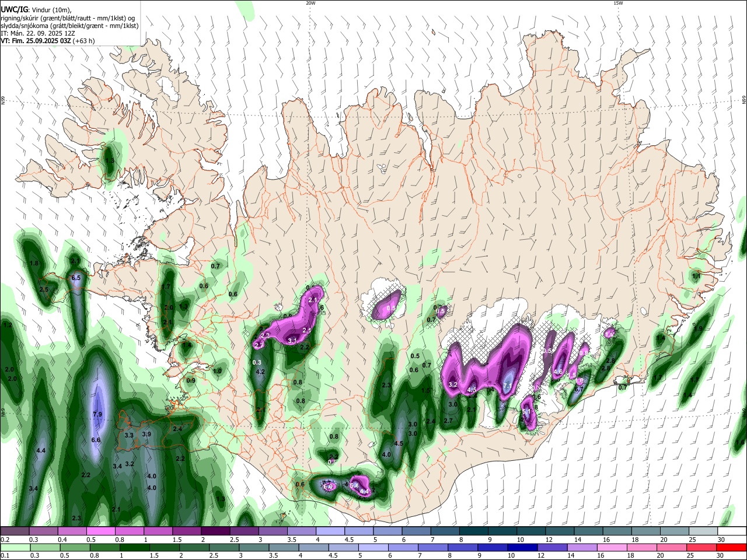This screenshot has width=747, height=560.
Task: Click the 7.9 precipitation value on the map
Action: tap(97, 415)
